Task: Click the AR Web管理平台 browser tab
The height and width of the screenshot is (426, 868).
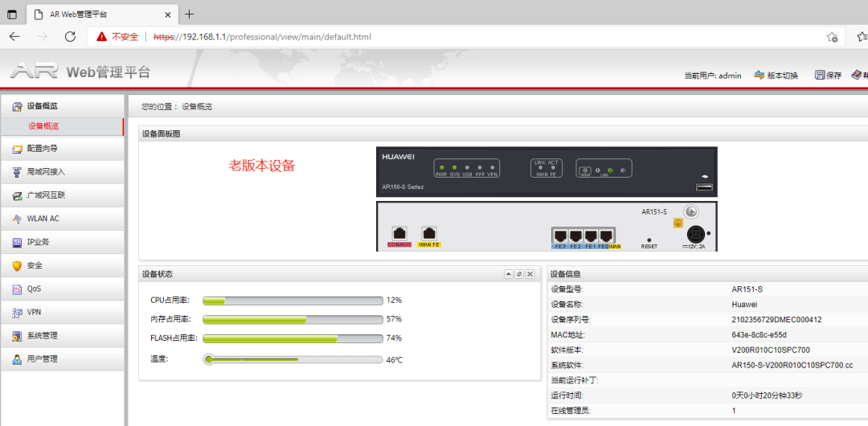Action: click(x=102, y=14)
